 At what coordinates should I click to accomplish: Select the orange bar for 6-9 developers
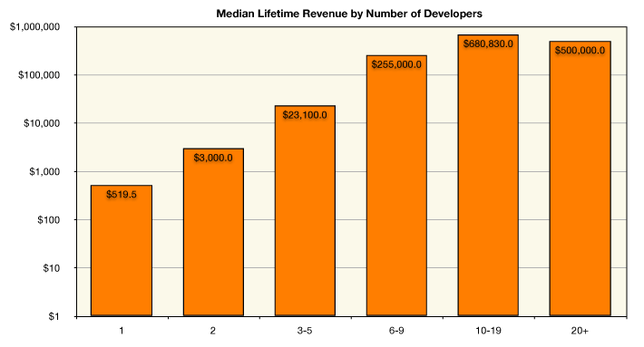396,186
